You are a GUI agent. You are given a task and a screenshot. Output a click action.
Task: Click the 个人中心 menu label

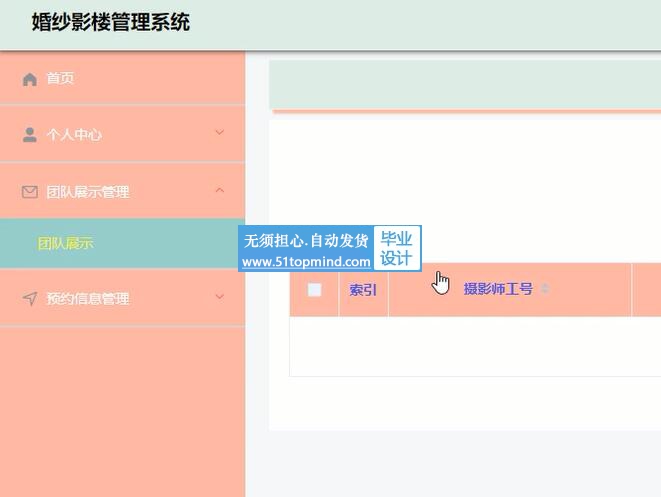point(74,135)
